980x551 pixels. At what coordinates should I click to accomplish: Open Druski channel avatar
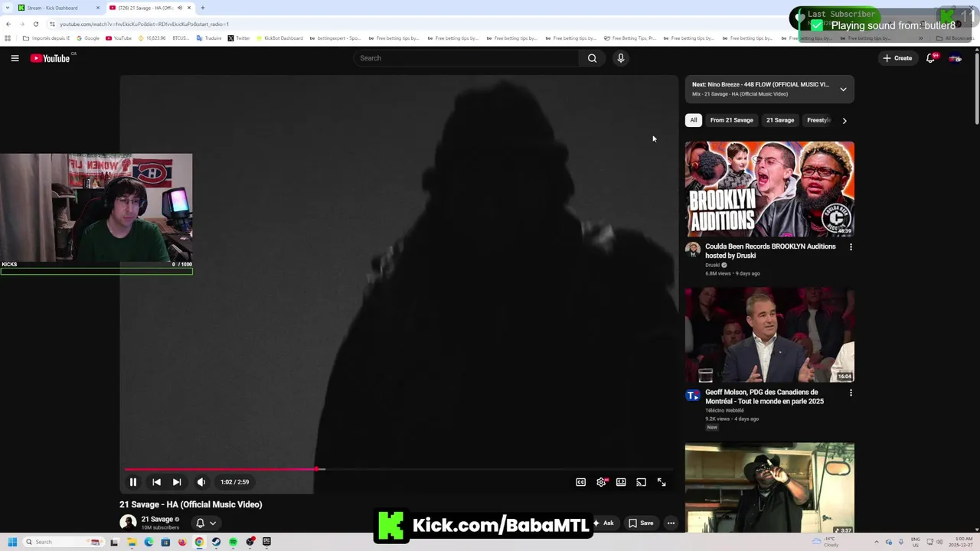693,249
